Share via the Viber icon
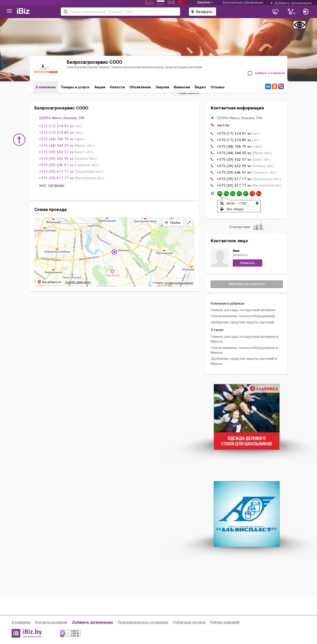 click(281, 86)
